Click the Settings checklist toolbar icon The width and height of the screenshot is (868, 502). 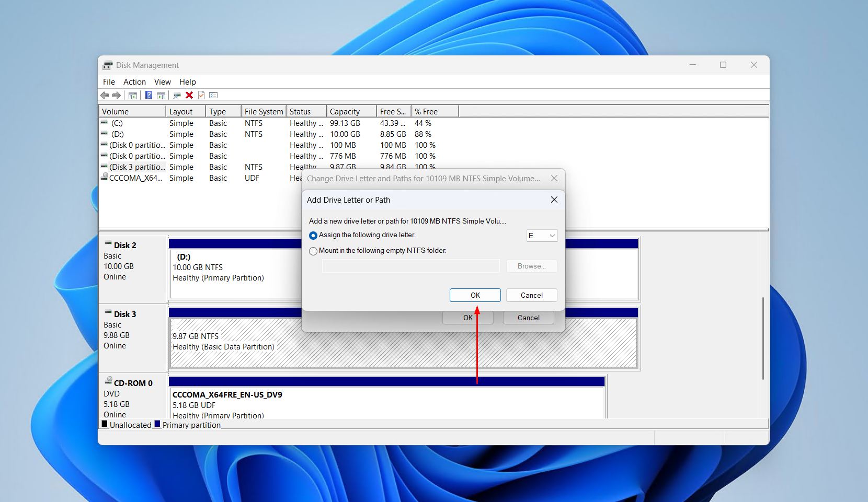click(213, 95)
